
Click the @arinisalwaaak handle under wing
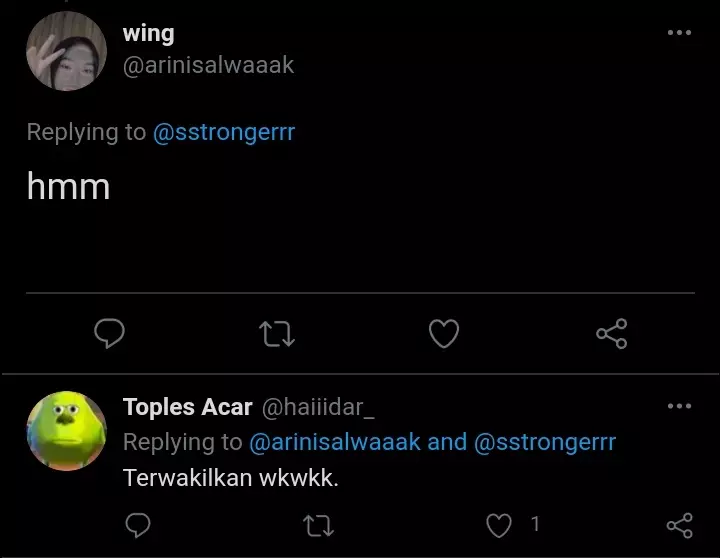pos(208,65)
